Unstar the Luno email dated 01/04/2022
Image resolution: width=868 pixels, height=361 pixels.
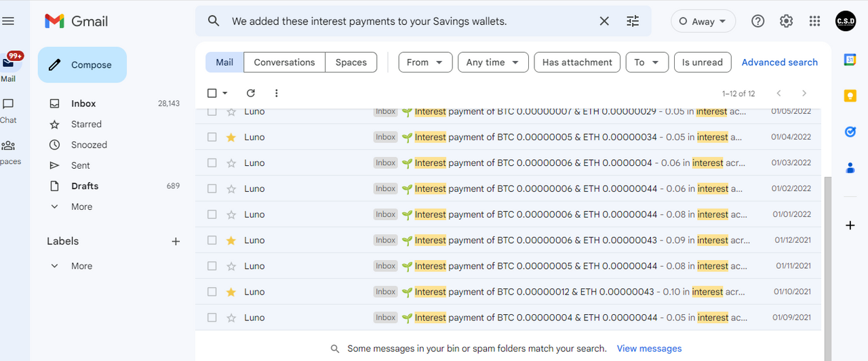[231, 137]
